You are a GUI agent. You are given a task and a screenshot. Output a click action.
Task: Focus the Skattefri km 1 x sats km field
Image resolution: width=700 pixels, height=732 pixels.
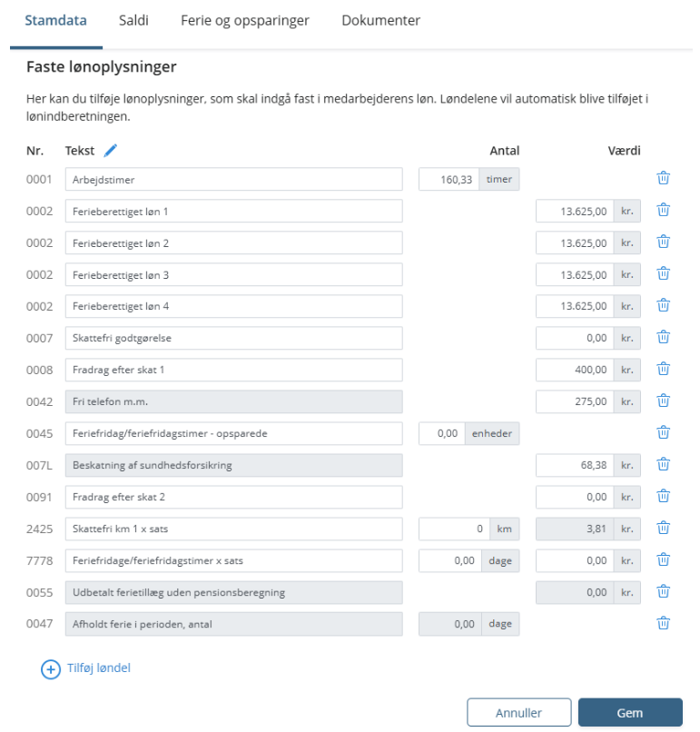point(453,529)
